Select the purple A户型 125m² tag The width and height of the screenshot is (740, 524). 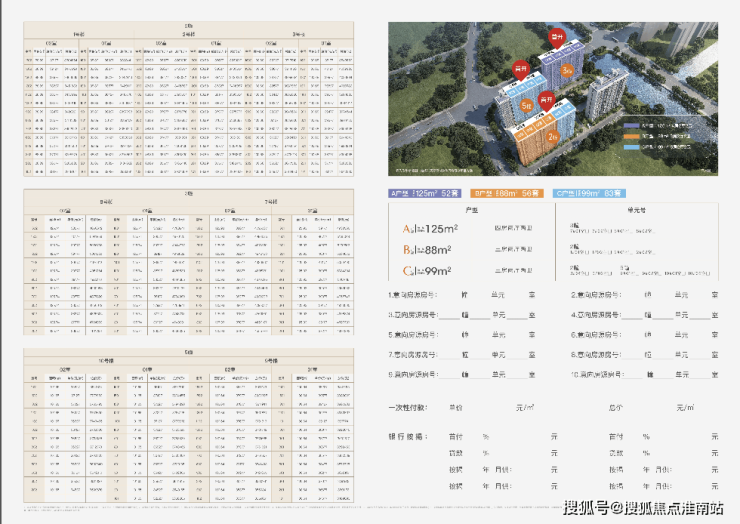pyautogui.click(x=424, y=193)
